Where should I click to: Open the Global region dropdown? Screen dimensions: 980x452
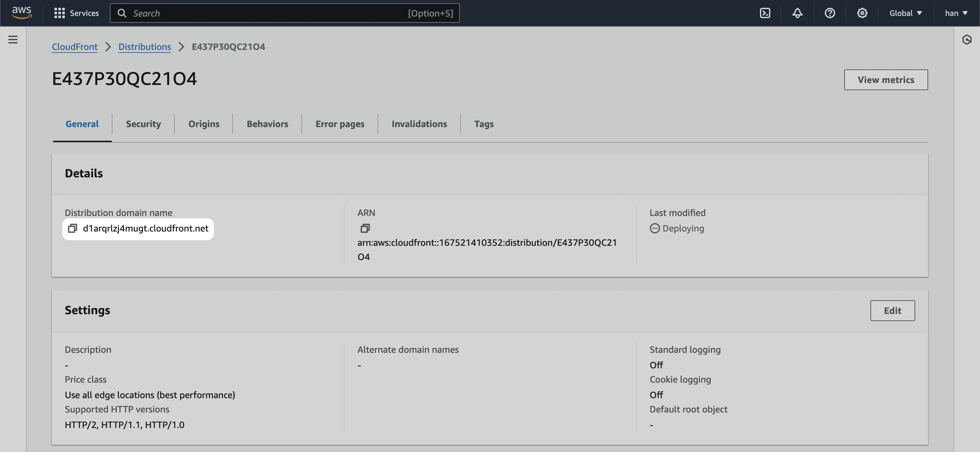pos(905,13)
